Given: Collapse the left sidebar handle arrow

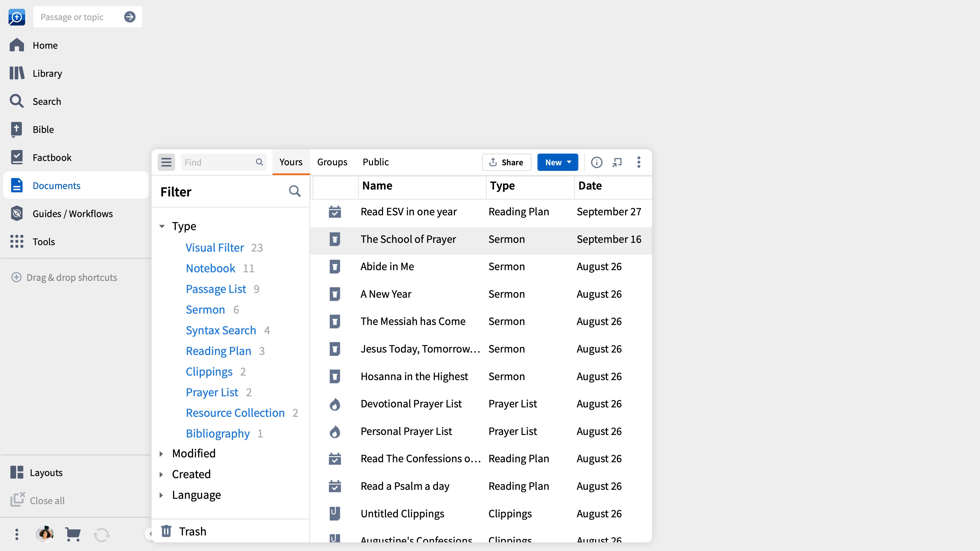Looking at the screenshot, I should (x=150, y=534).
